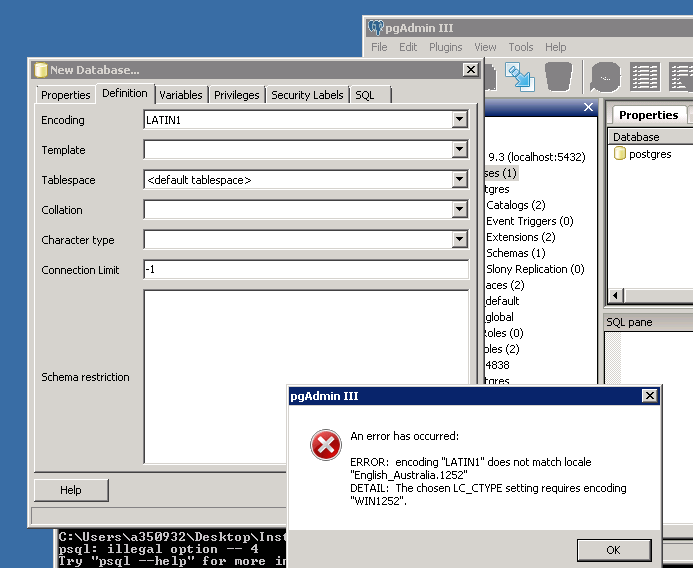This screenshot has width=693, height=568.
Task: Click the New Database dialog title icon
Action: click(40, 70)
